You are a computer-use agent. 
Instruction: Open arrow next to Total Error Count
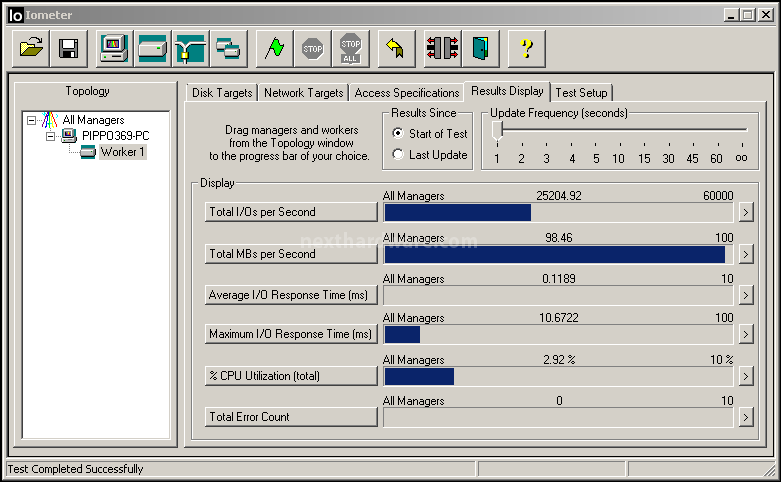[x=746, y=417]
